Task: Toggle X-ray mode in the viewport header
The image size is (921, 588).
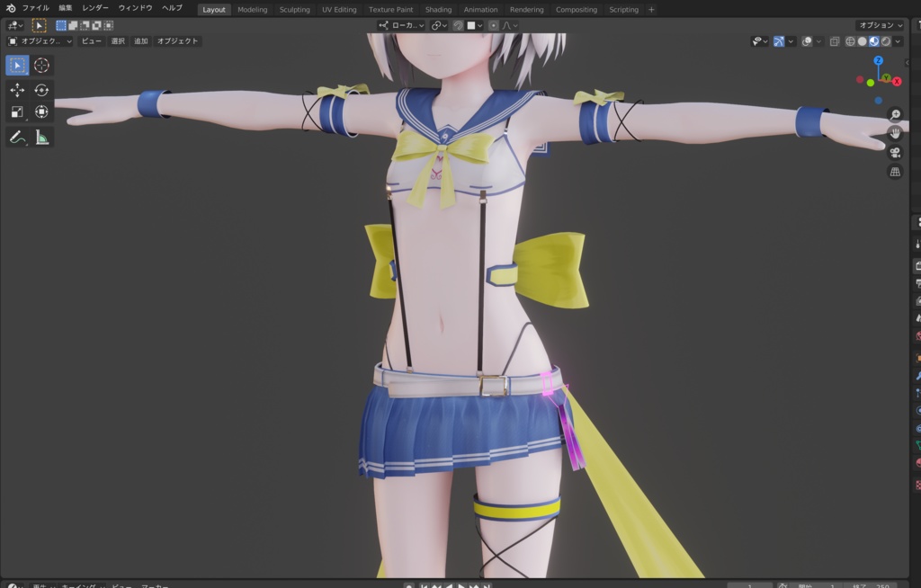Action: tap(834, 40)
